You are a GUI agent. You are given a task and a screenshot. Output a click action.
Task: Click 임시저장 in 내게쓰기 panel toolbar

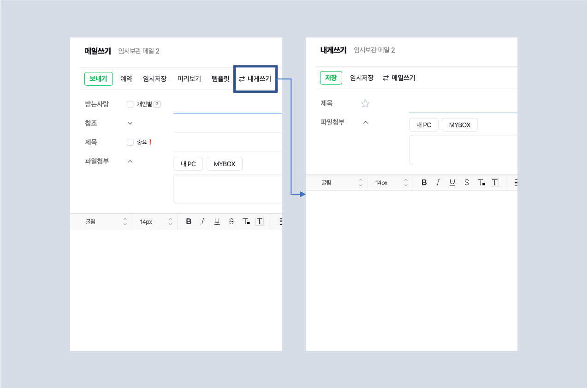[x=362, y=78]
